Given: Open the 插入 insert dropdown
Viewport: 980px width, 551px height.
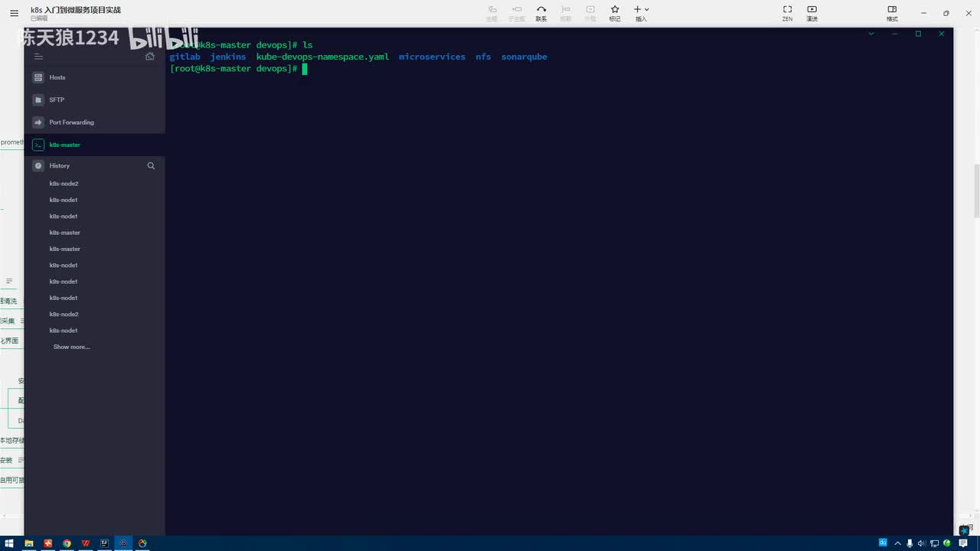Looking at the screenshot, I should coord(642,13).
